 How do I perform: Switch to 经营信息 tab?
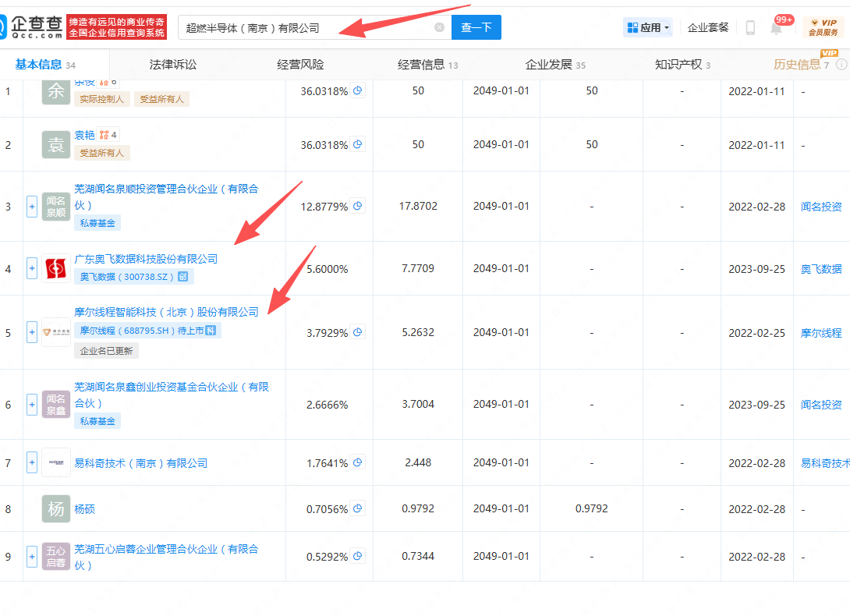427,65
